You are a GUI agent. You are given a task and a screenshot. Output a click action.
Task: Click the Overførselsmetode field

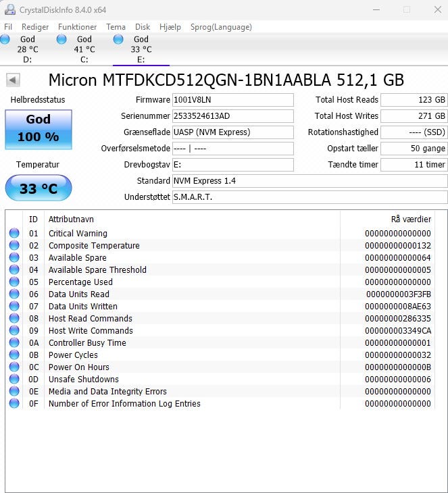tap(233, 149)
